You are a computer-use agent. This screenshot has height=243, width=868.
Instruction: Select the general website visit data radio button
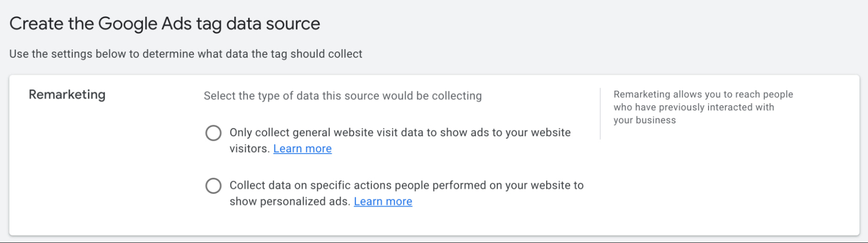click(213, 133)
